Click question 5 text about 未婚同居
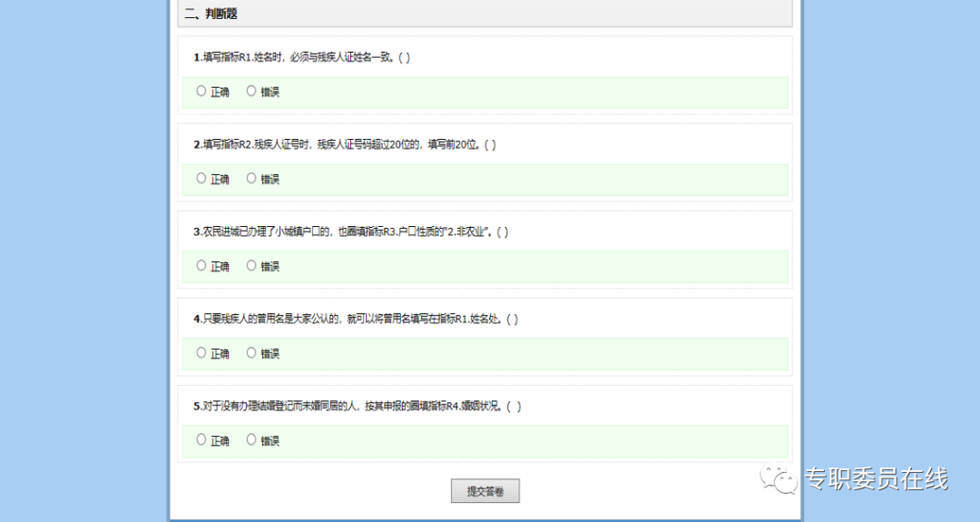This screenshot has height=522, width=980. pos(358,407)
